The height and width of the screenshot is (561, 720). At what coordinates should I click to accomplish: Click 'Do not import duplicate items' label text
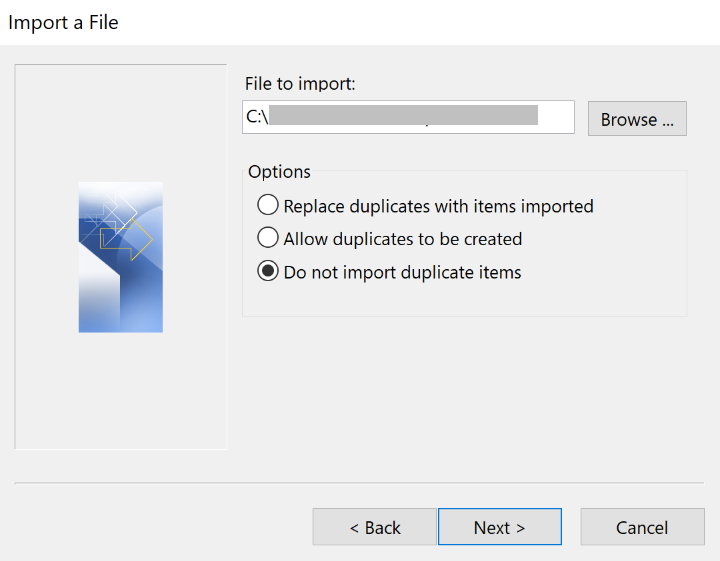pos(402,272)
